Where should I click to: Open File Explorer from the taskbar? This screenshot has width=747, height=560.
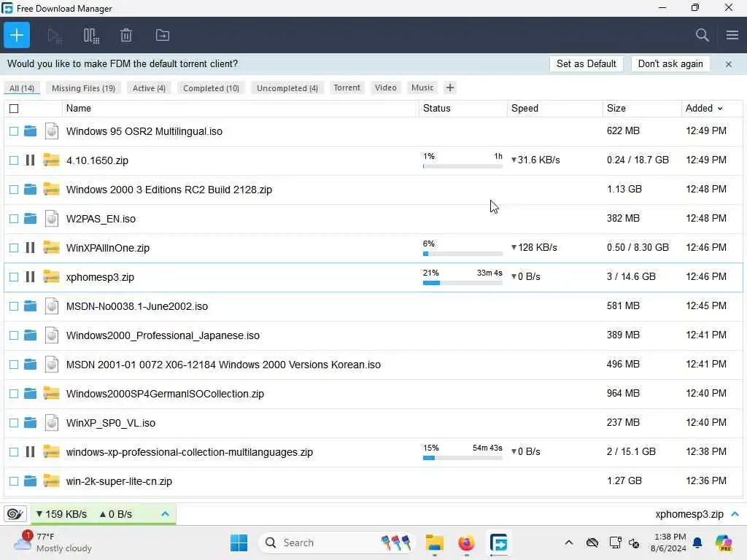(434, 542)
